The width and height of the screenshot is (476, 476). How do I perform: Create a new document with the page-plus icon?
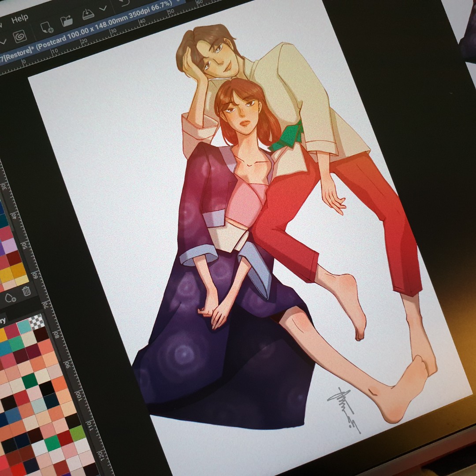(47, 27)
